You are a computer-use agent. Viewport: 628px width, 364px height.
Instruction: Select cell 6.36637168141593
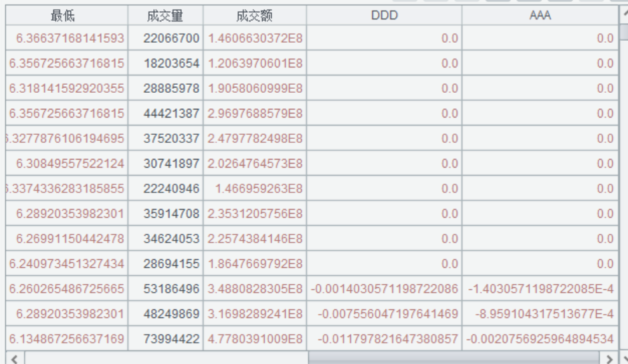(x=66, y=38)
